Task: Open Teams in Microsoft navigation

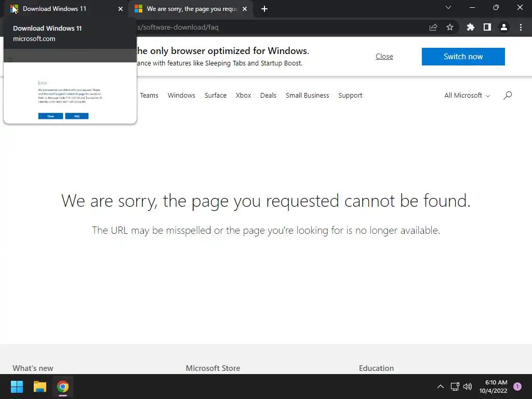Action: click(149, 96)
